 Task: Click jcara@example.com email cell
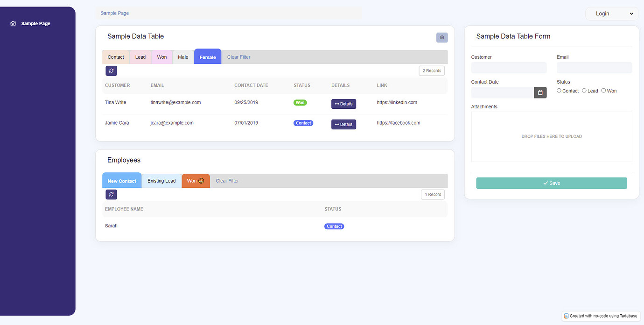(172, 123)
